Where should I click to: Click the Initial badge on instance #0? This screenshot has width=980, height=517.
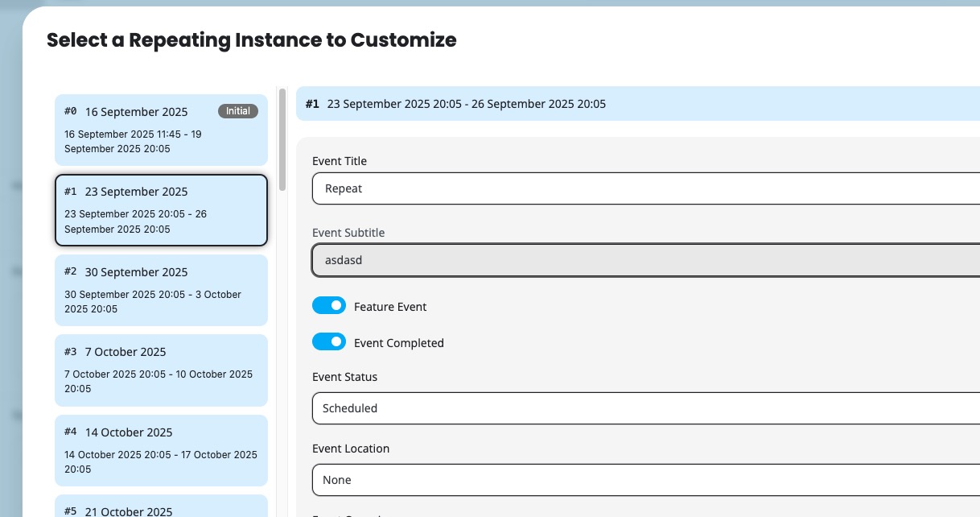click(x=238, y=111)
